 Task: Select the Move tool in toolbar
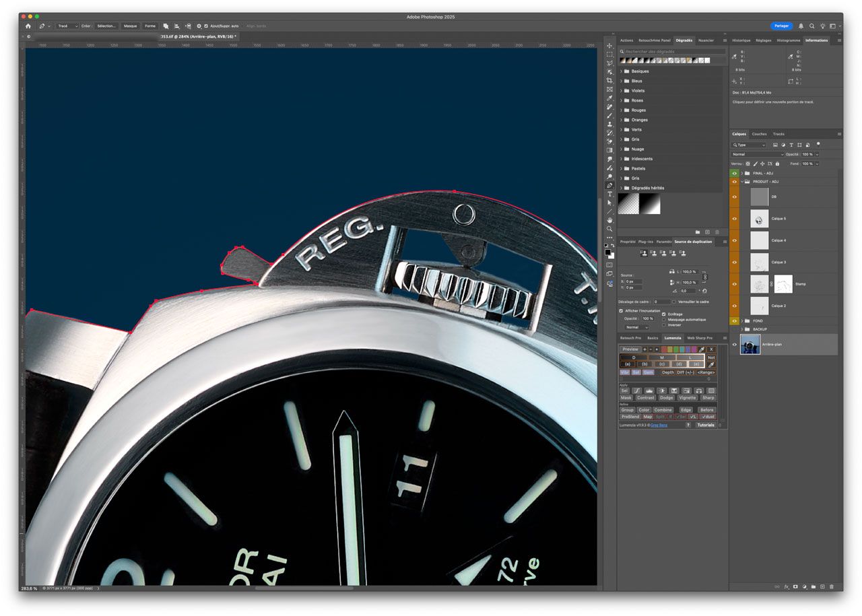coord(609,46)
